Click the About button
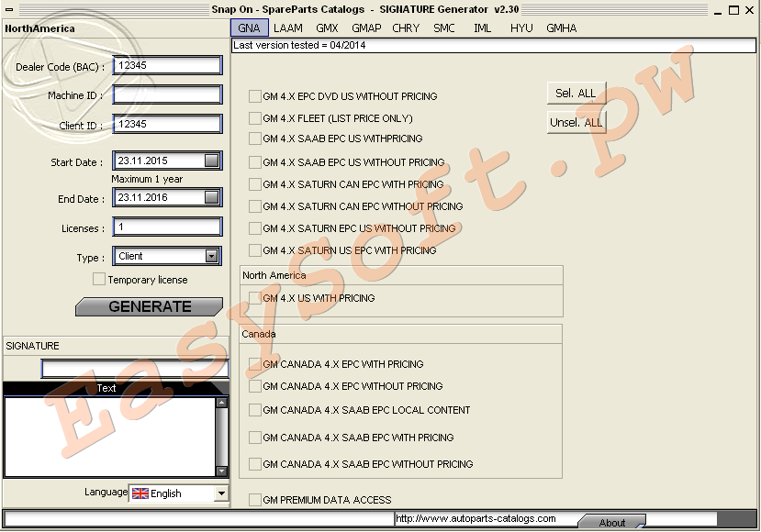The width and height of the screenshot is (761, 532). coord(612,522)
